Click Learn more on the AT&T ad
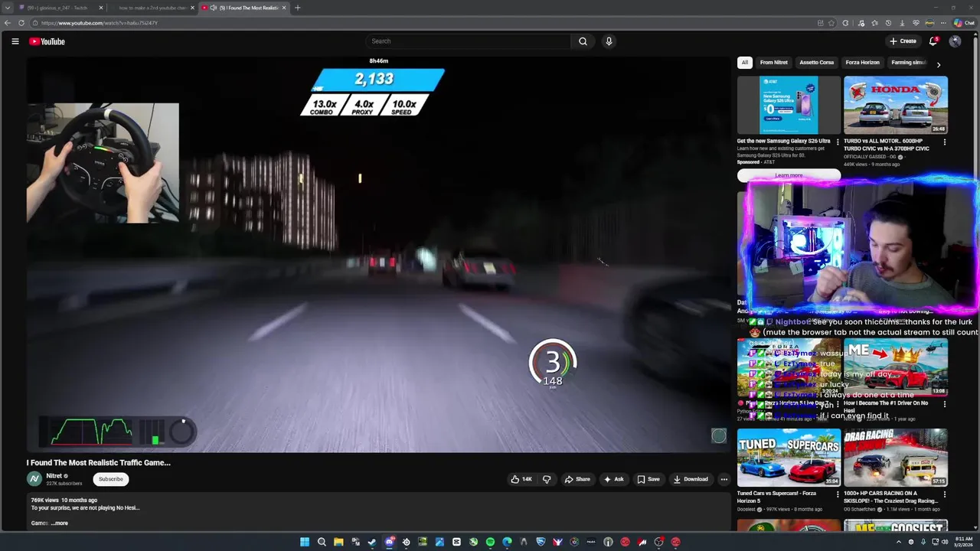Screen dimensions: 980x551 [x=789, y=175]
